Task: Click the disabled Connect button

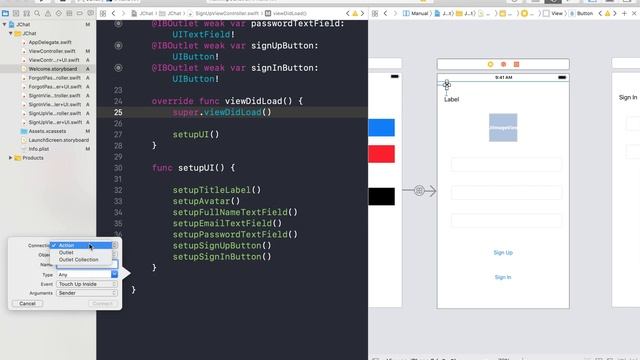Action: tap(102, 304)
